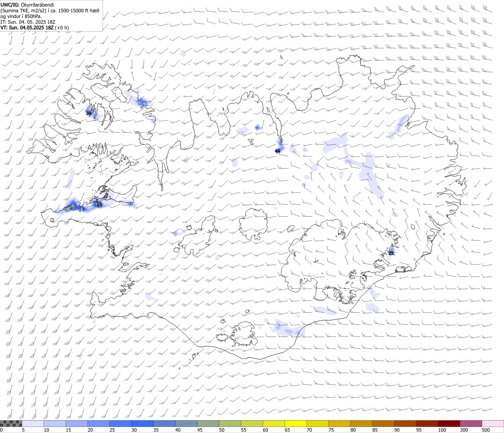
Task: Click the legend label '0'
Action: [x=2, y=430]
